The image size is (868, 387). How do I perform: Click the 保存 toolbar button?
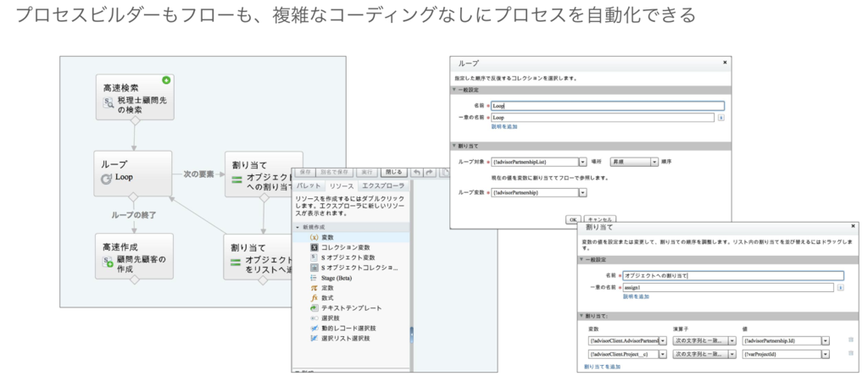[304, 173]
